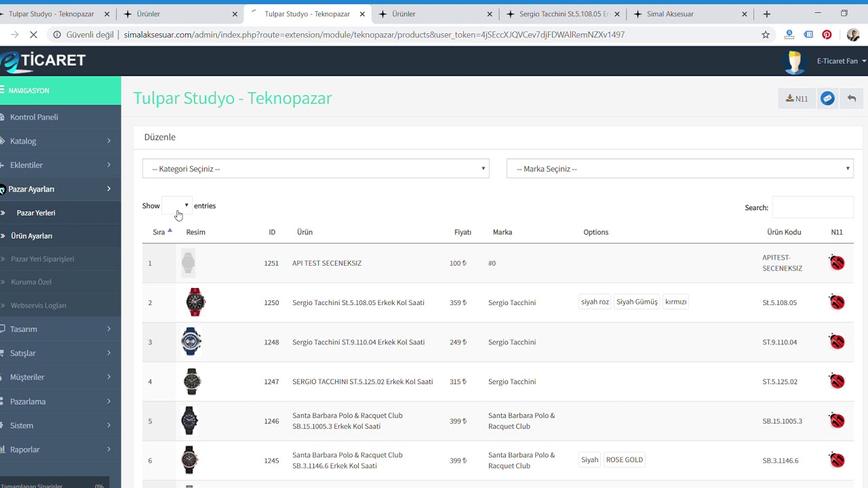Screen dimensions: 868x488
Task: Sort table by Marka column header
Action: pyautogui.click(x=502, y=232)
